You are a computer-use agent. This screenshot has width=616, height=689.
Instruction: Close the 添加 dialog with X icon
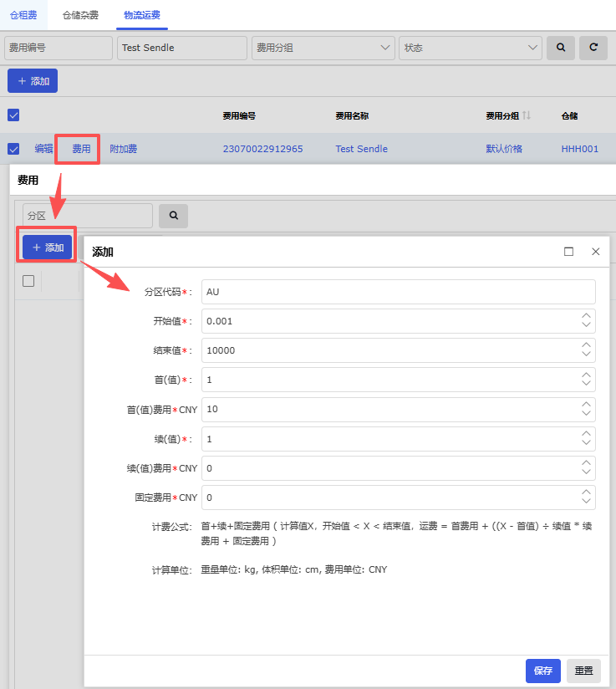coord(596,252)
